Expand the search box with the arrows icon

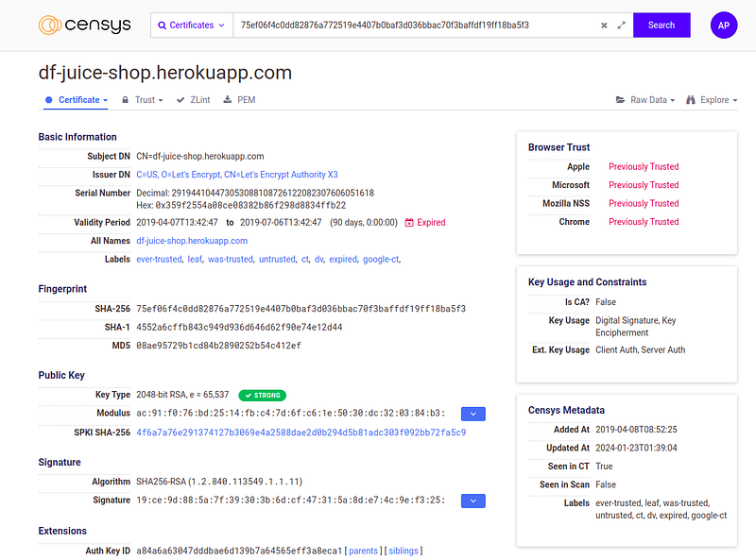point(622,25)
